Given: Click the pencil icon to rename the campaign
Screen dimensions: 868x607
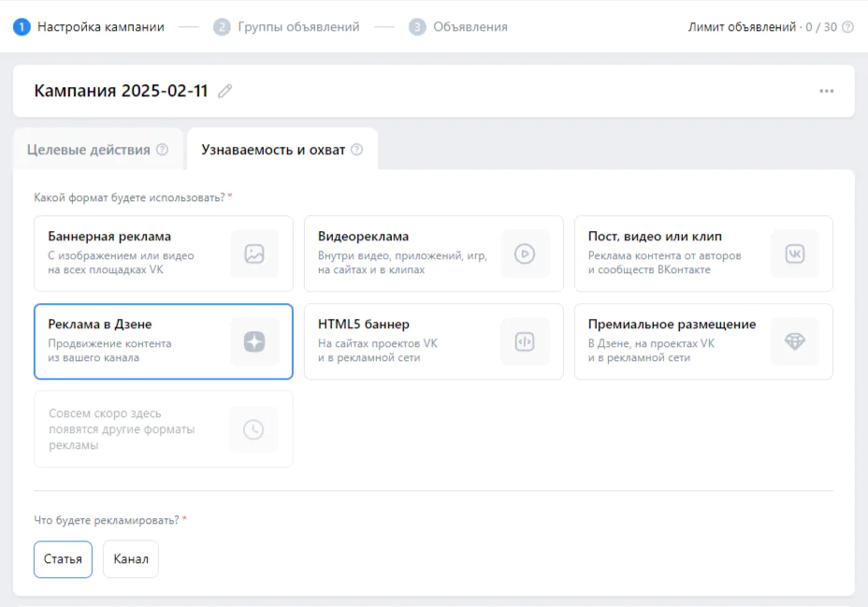Looking at the screenshot, I should [x=224, y=91].
